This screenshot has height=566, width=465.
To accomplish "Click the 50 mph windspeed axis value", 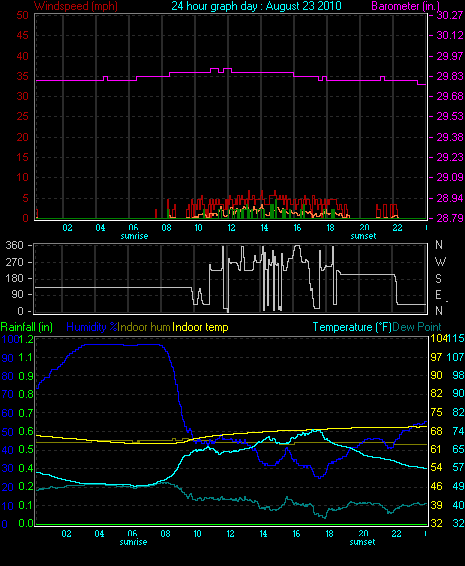I will tap(22, 15).
